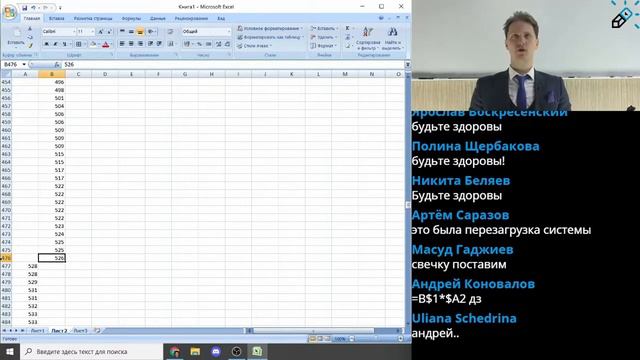Switch to Главная ribbon tab

point(31,18)
